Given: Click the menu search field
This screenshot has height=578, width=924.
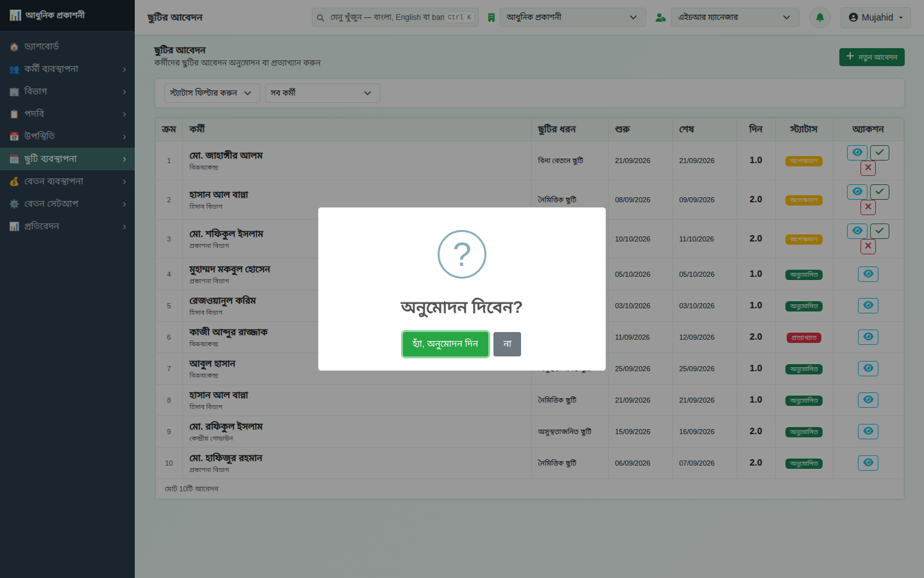Looking at the screenshot, I should (x=395, y=17).
